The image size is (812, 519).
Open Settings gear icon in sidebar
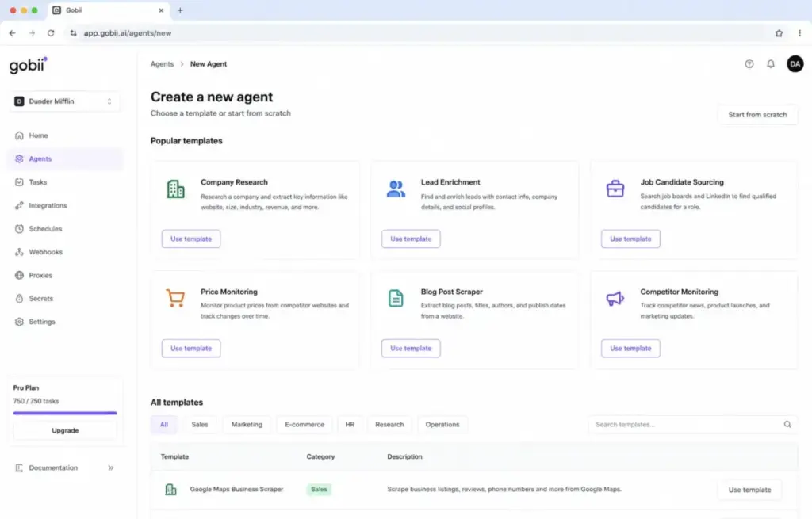(x=19, y=322)
